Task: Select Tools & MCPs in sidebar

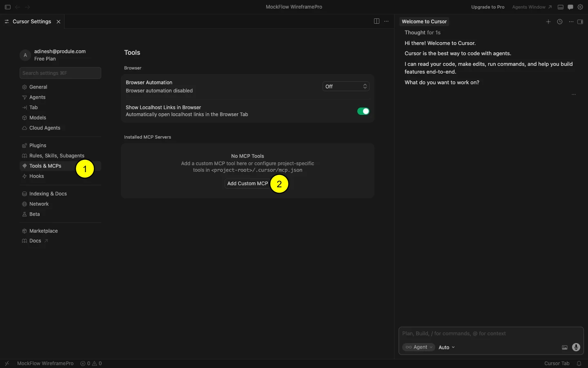Action: [60, 166]
